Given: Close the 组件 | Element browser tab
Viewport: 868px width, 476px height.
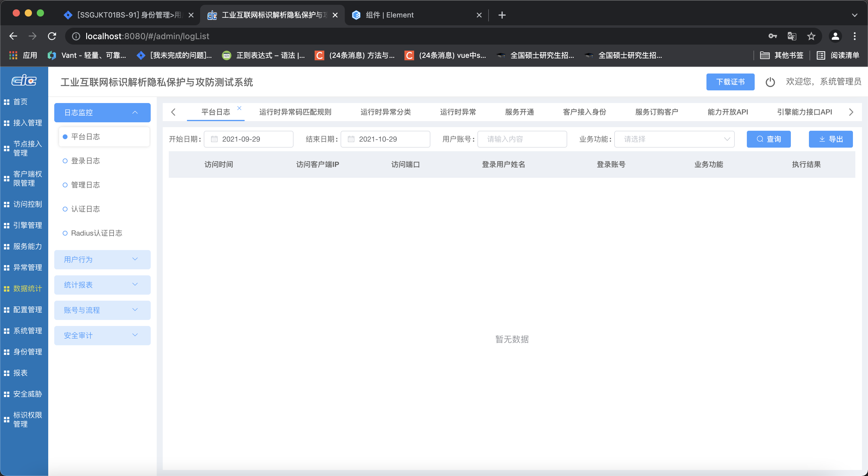Looking at the screenshot, I should pos(479,15).
